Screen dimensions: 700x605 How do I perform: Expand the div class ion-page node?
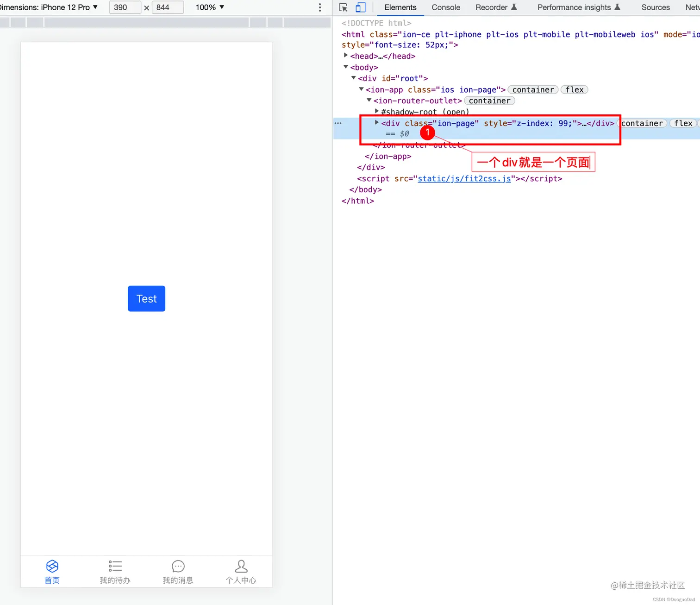point(377,123)
